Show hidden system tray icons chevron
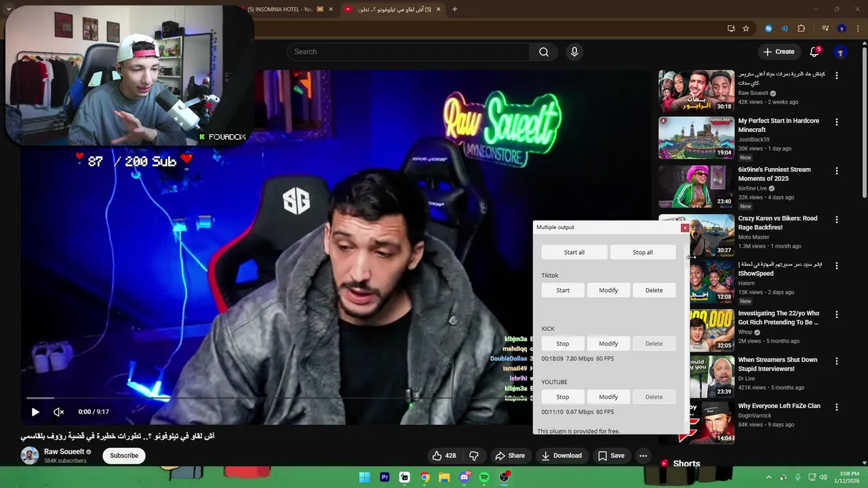The image size is (868, 488). coord(768,477)
